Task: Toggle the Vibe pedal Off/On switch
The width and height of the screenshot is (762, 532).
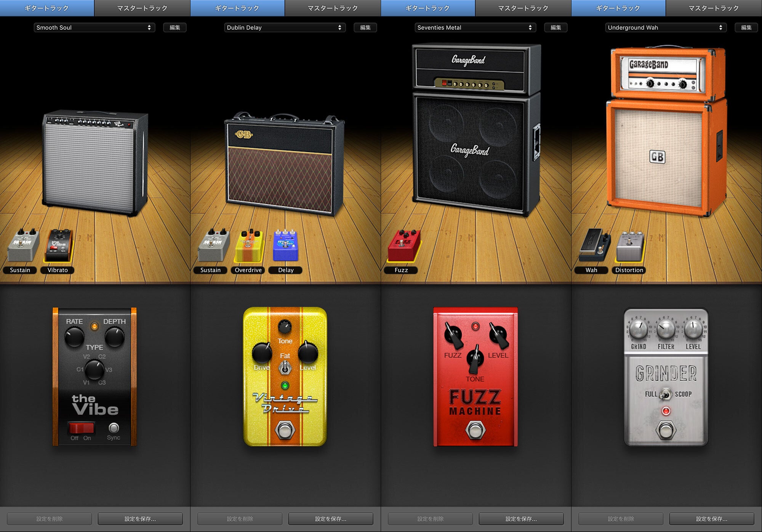Action: (x=81, y=428)
